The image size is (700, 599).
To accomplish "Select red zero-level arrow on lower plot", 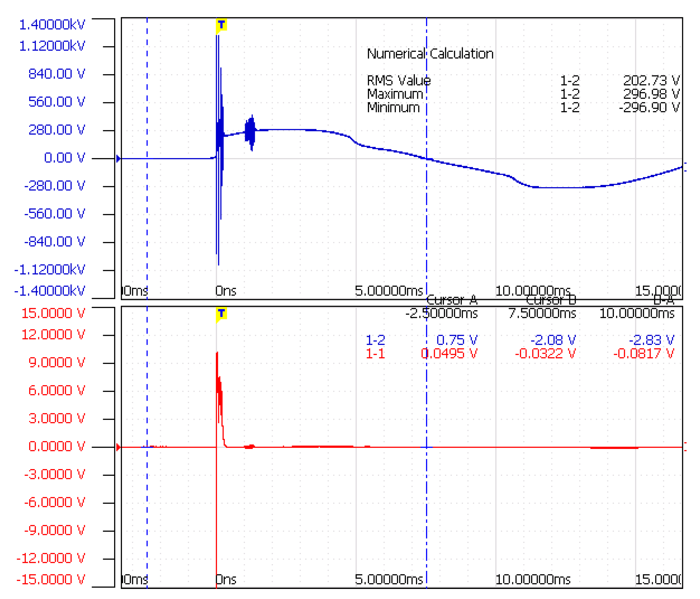I will (x=118, y=447).
